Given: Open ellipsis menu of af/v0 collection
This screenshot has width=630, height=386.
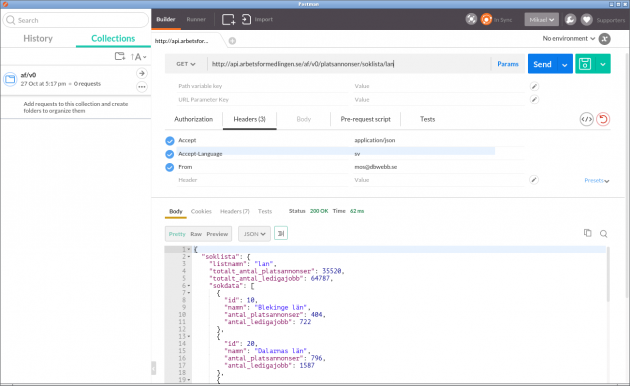Looking at the screenshot, I should [x=141, y=87].
